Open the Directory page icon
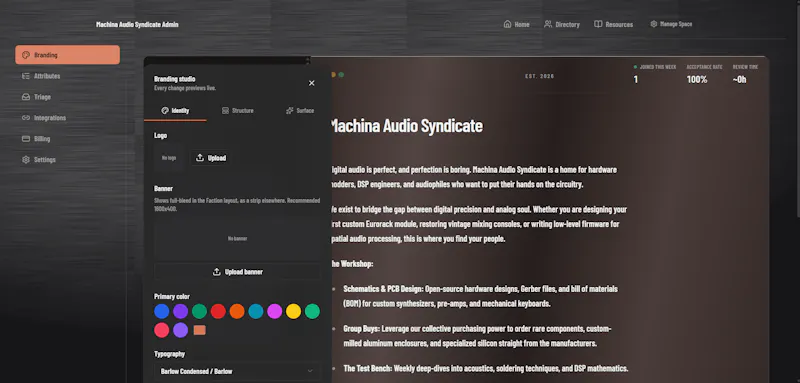This screenshot has height=383, width=800. 548,24
